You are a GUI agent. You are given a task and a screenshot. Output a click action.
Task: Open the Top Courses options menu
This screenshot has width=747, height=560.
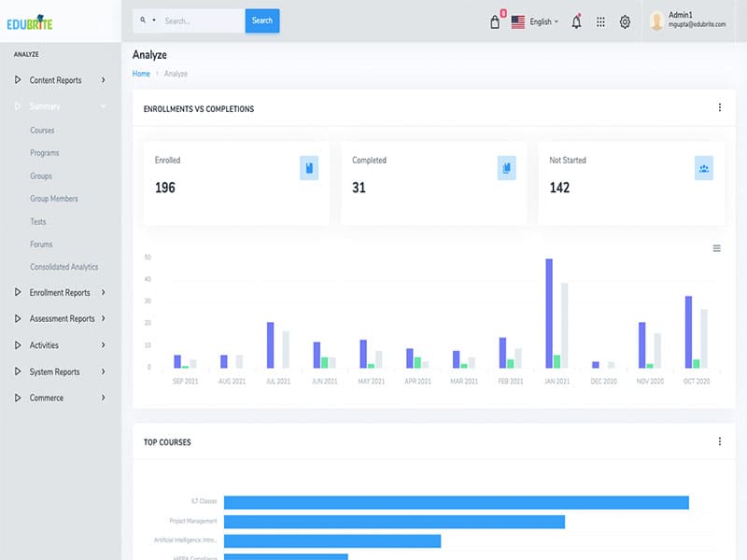[x=719, y=441]
